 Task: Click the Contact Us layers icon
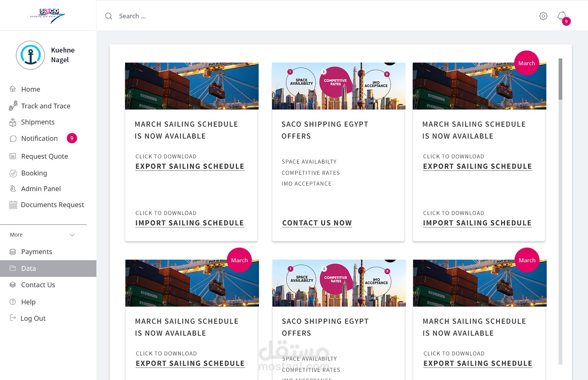point(13,285)
